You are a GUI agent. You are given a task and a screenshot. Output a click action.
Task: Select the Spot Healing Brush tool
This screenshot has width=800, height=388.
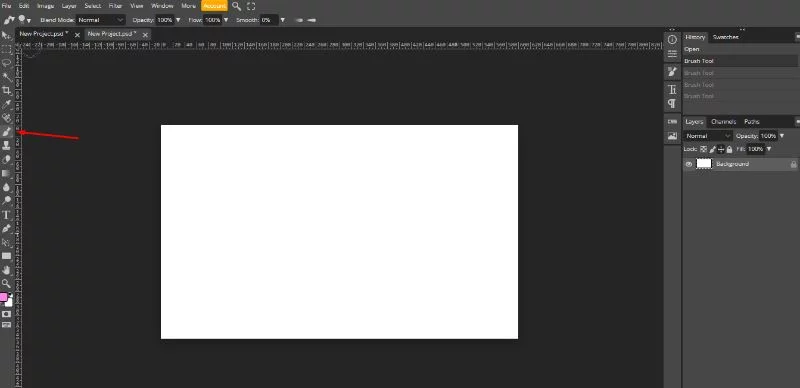coord(6,118)
